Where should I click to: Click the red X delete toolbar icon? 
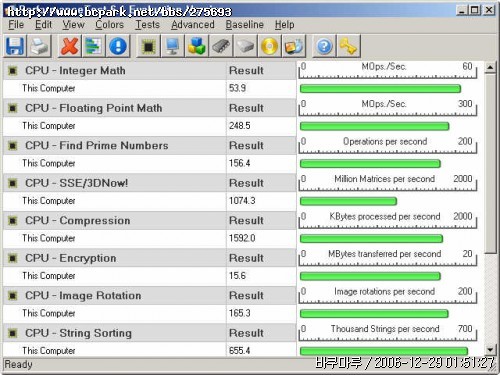(x=69, y=46)
